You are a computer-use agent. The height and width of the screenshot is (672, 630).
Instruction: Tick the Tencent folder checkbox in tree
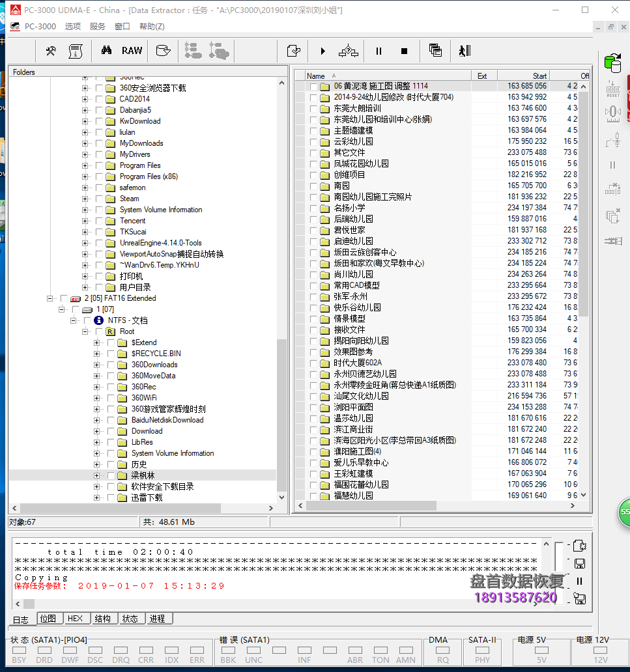(x=99, y=221)
